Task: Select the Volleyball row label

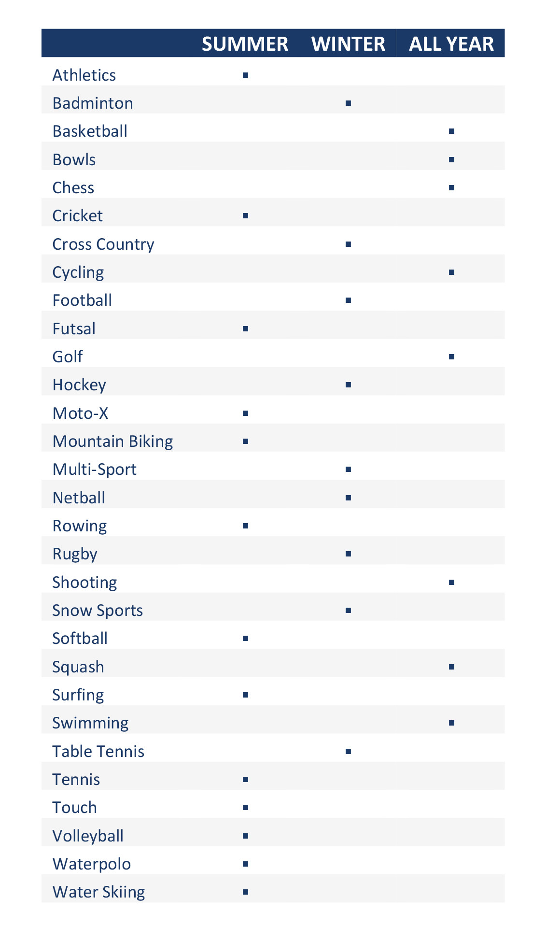Action: tap(88, 836)
